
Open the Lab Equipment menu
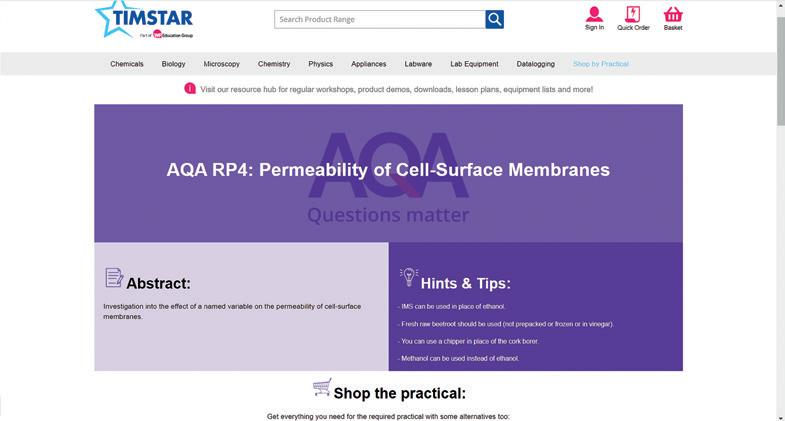pos(474,64)
